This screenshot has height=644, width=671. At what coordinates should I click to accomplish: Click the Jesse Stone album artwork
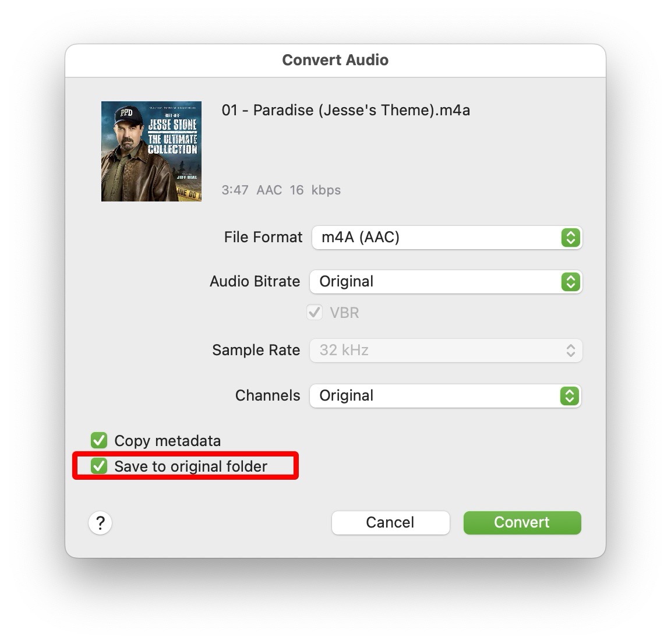click(x=151, y=151)
